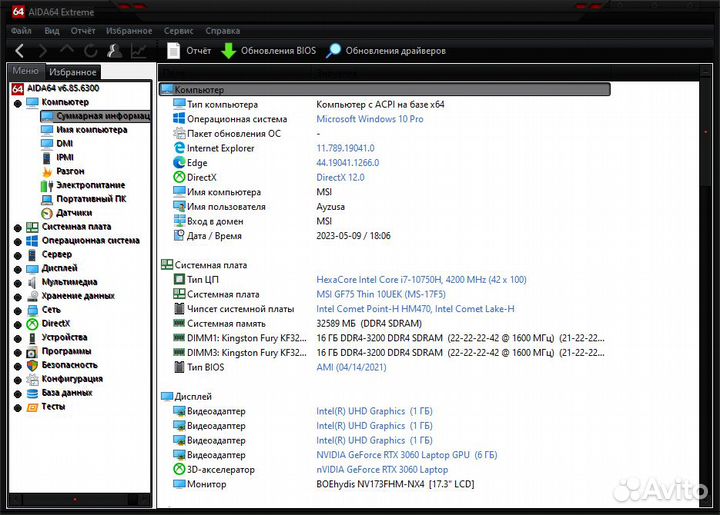The image size is (720, 515).
Task: Open the Справка menu
Action: click(x=223, y=31)
